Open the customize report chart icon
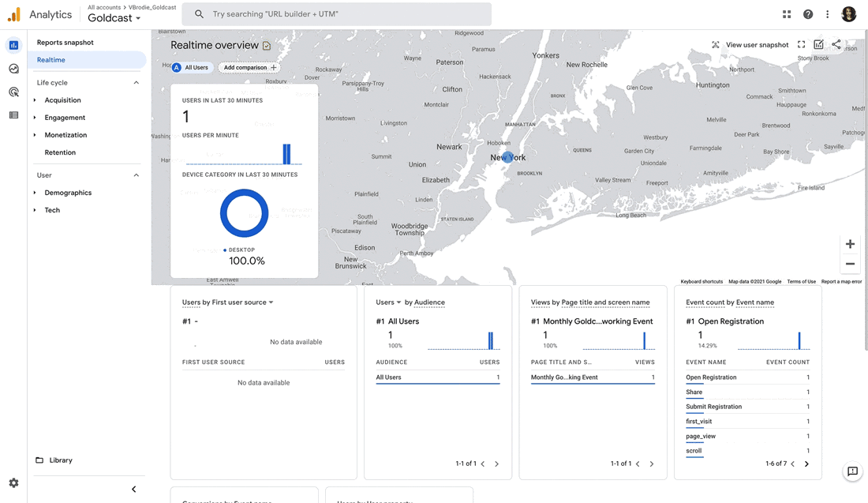This screenshot has height=503, width=868. point(819,44)
